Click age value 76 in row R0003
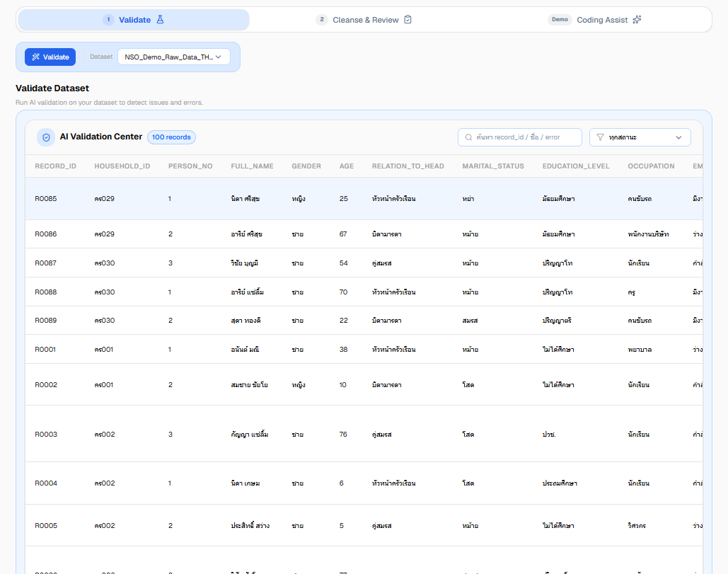 pyautogui.click(x=343, y=434)
